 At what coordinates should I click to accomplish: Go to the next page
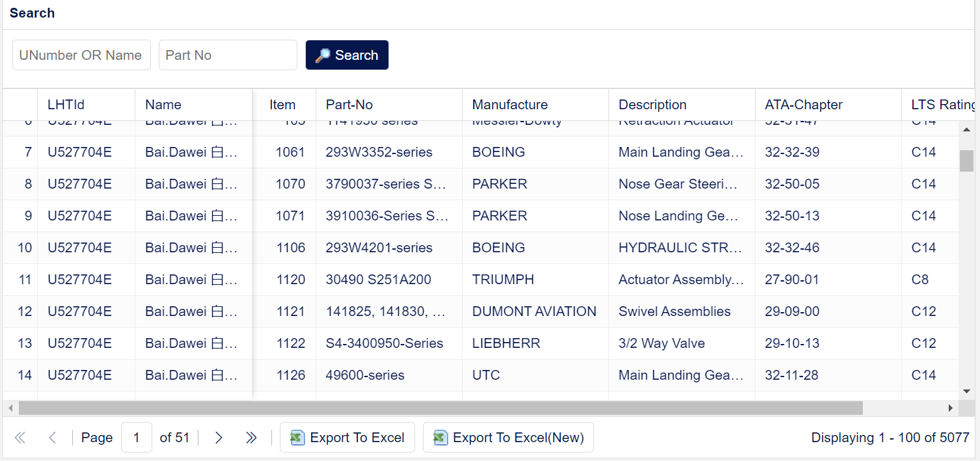pyautogui.click(x=219, y=438)
